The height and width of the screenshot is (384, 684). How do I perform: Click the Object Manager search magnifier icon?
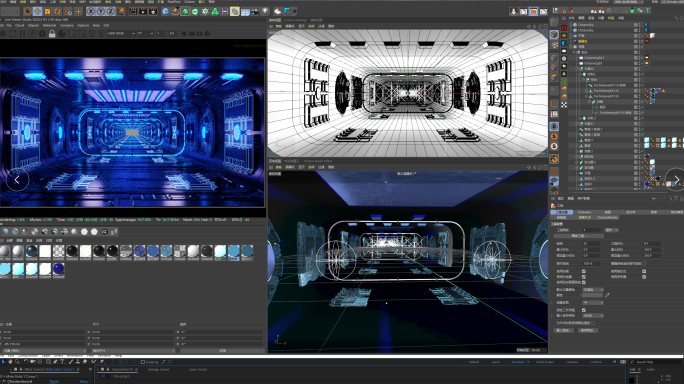(x=677, y=18)
